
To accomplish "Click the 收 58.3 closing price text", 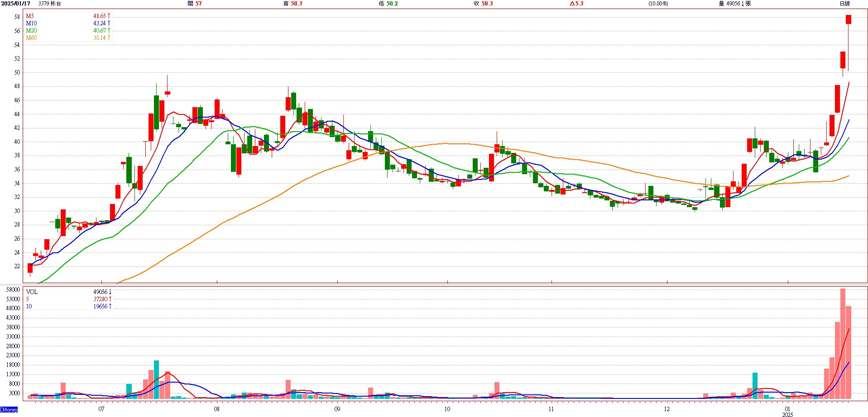I will pyautogui.click(x=483, y=4).
